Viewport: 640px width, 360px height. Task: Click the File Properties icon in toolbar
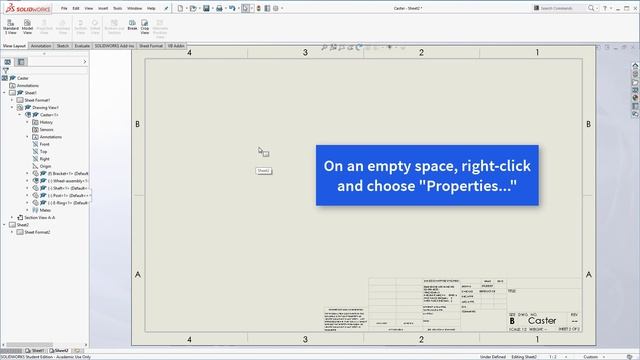coord(267,8)
